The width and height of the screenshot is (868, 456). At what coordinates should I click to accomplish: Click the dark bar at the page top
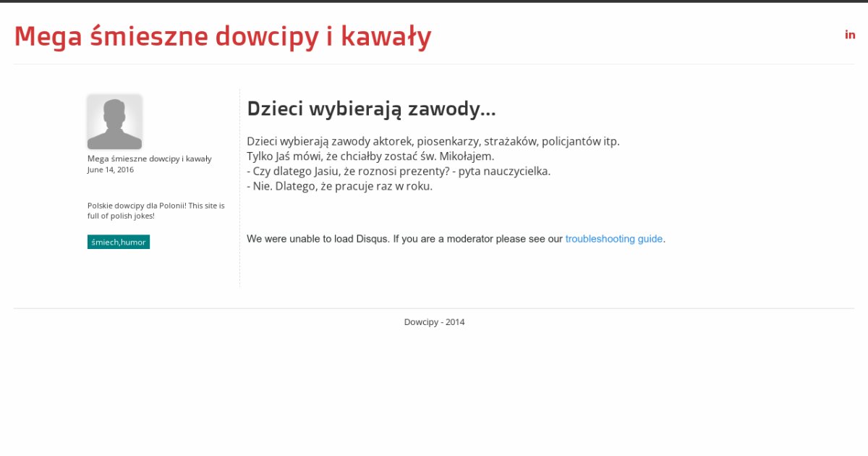[x=434, y=1]
